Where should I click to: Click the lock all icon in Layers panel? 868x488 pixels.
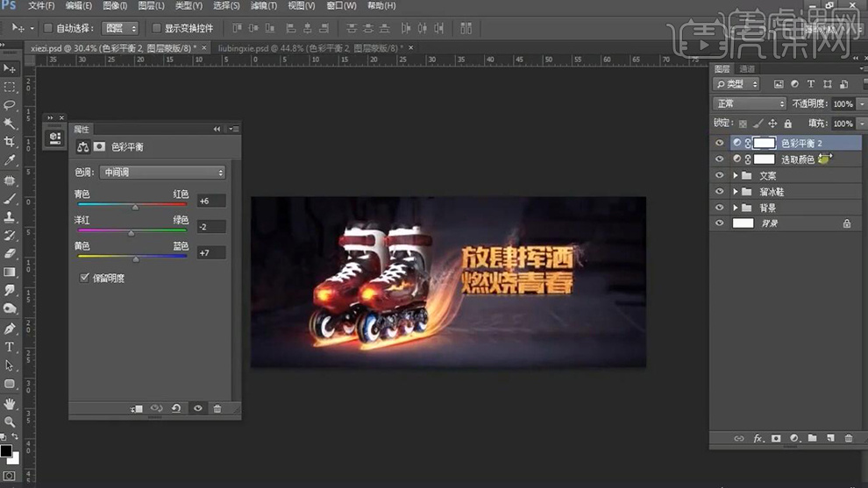(x=787, y=124)
